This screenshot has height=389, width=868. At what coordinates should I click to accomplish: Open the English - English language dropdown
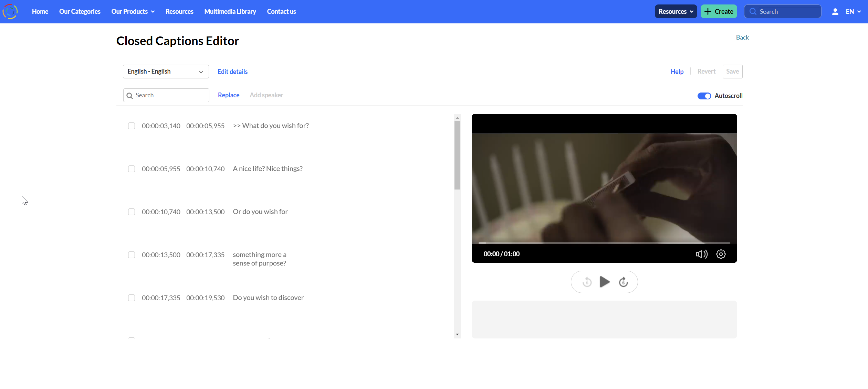click(x=166, y=71)
